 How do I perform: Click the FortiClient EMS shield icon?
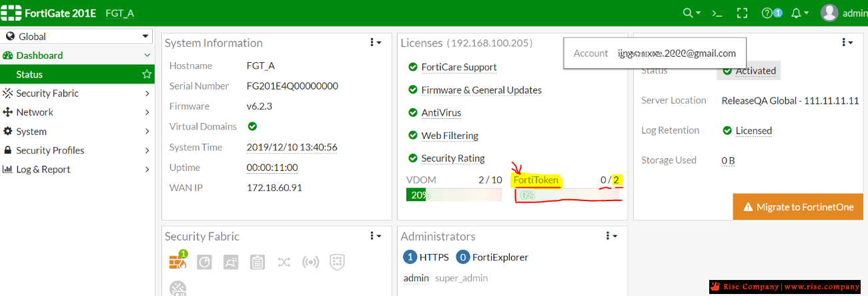pyautogui.click(x=338, y=262)
